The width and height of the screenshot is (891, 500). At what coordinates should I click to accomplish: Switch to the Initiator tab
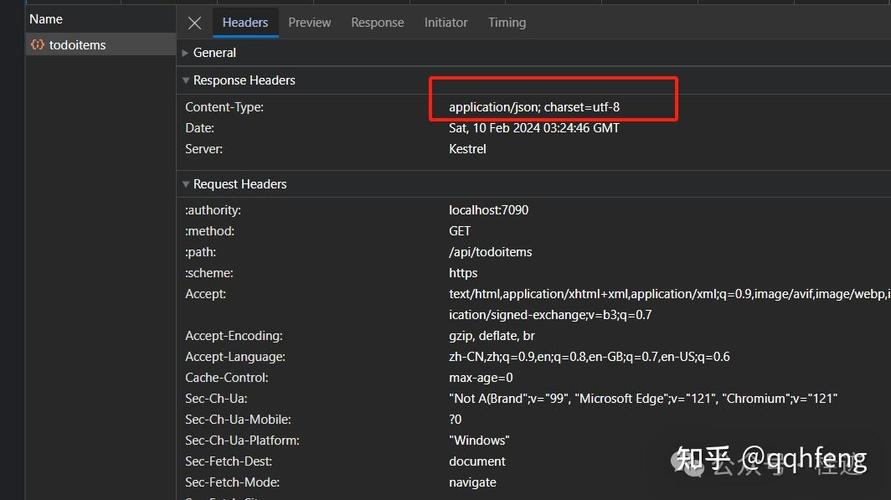[446, 22]
